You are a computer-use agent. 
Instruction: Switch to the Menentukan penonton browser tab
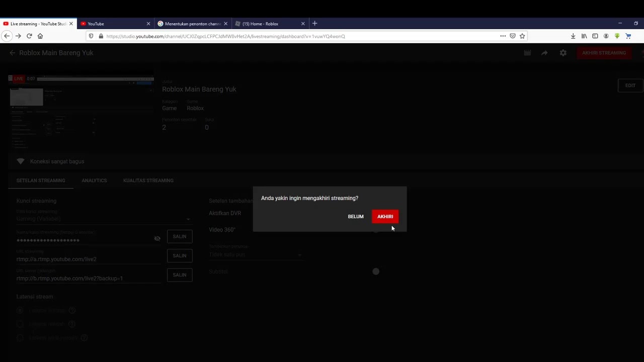click(193, 24)
